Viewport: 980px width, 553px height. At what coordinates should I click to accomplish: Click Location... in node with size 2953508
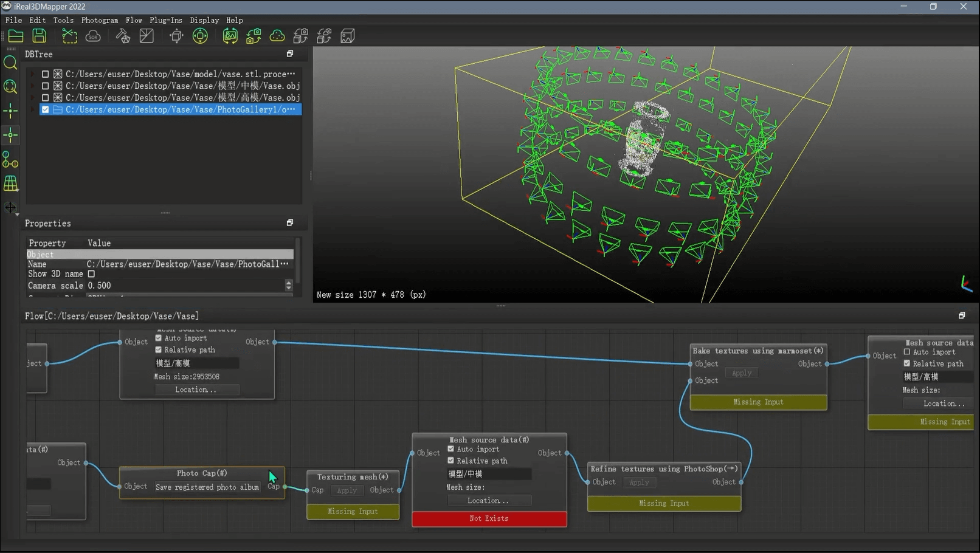coord(196,390)
